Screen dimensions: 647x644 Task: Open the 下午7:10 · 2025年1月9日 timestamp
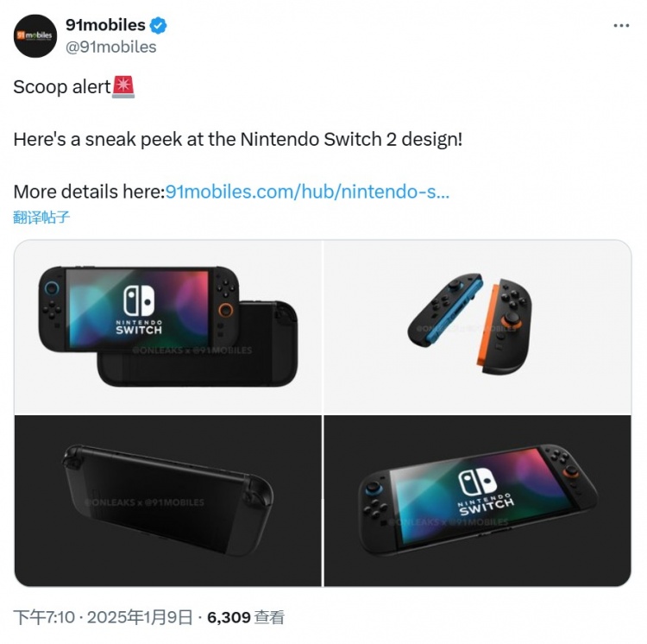[103, 617]
